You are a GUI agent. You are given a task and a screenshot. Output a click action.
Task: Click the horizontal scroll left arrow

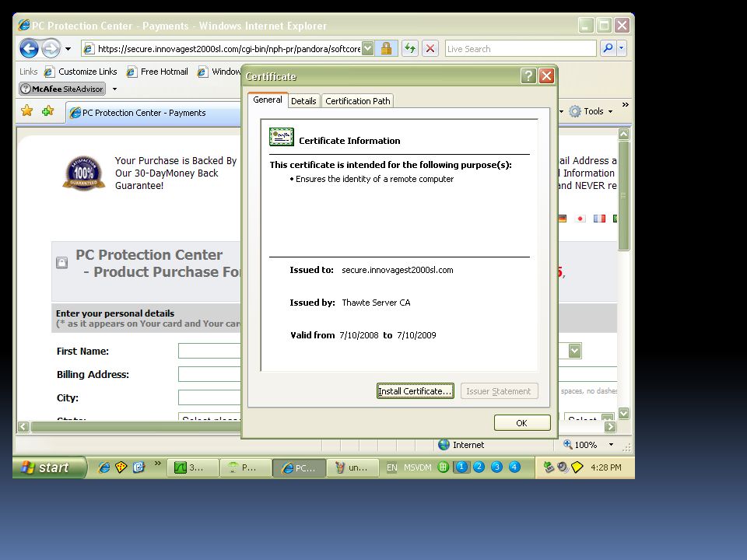click(x=23, y=427)
